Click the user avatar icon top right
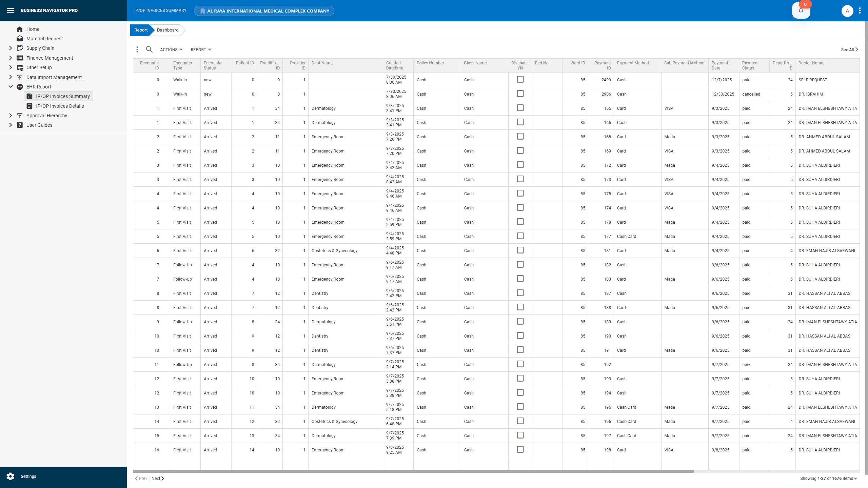 click(847, 11)
